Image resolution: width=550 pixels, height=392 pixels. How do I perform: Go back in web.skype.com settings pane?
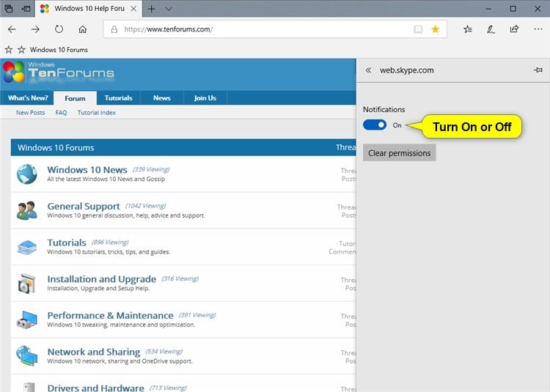click(368, 70)
